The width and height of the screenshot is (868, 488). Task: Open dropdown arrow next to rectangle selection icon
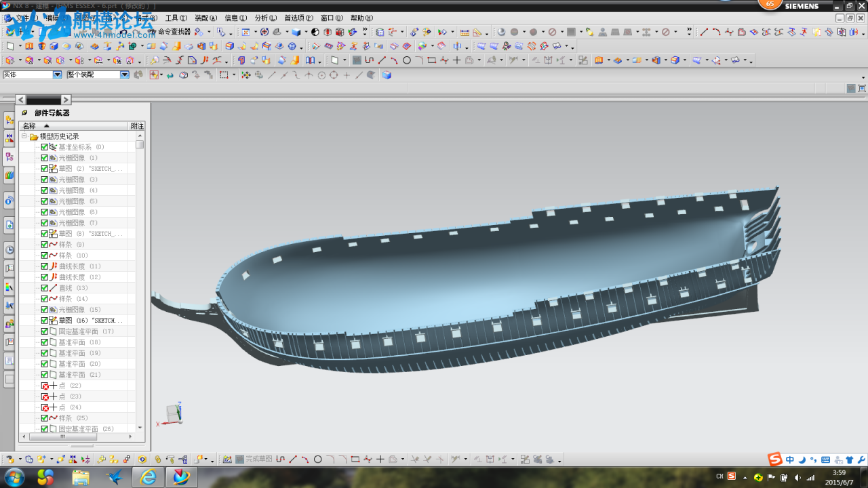pyautogui.click(x=234, y=75)
